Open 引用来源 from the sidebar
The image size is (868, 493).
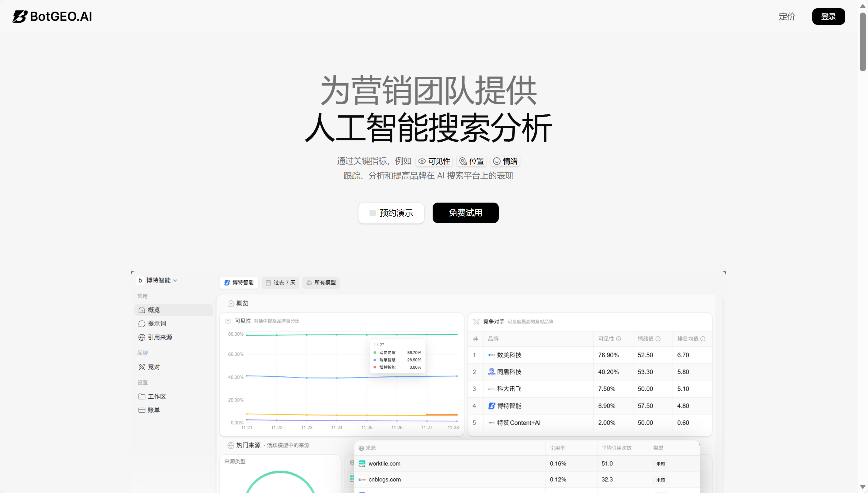pos(159,337)
